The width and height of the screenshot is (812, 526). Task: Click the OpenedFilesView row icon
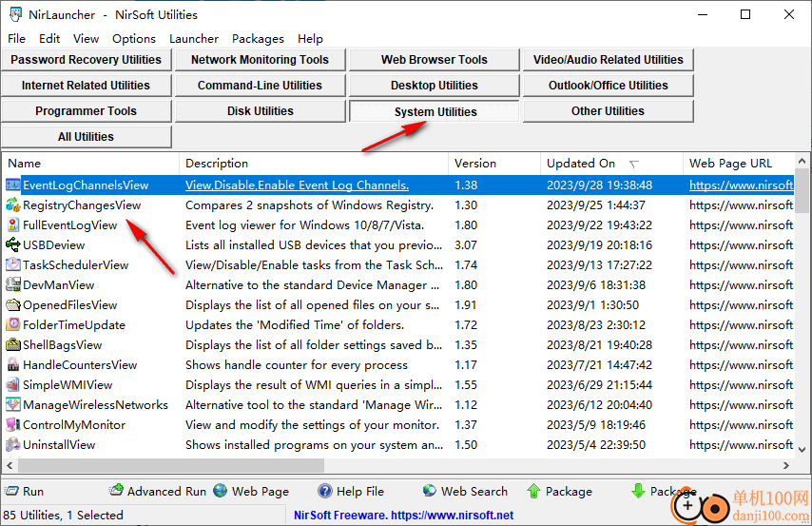pos(13,304)
